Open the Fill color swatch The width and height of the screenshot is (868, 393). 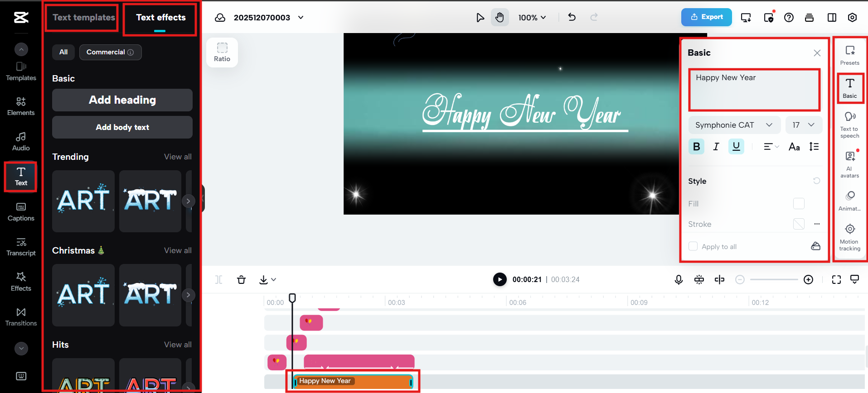click(799, 204)
